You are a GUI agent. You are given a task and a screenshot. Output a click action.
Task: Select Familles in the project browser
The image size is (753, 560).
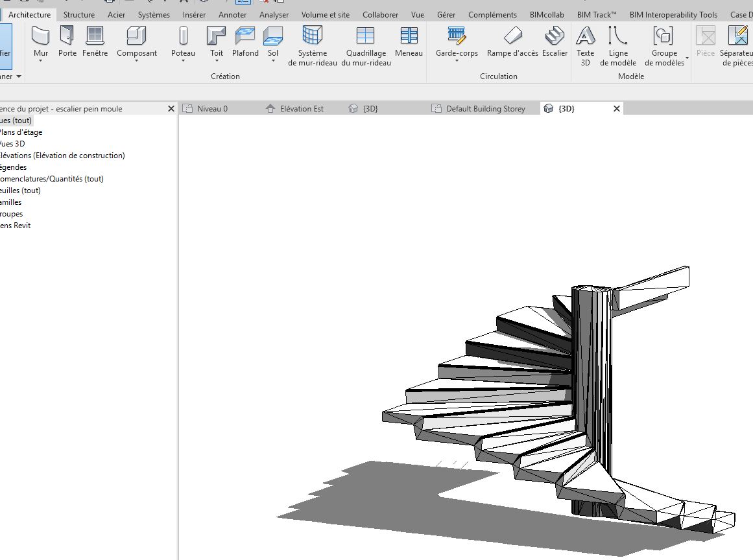pos(10,202)
